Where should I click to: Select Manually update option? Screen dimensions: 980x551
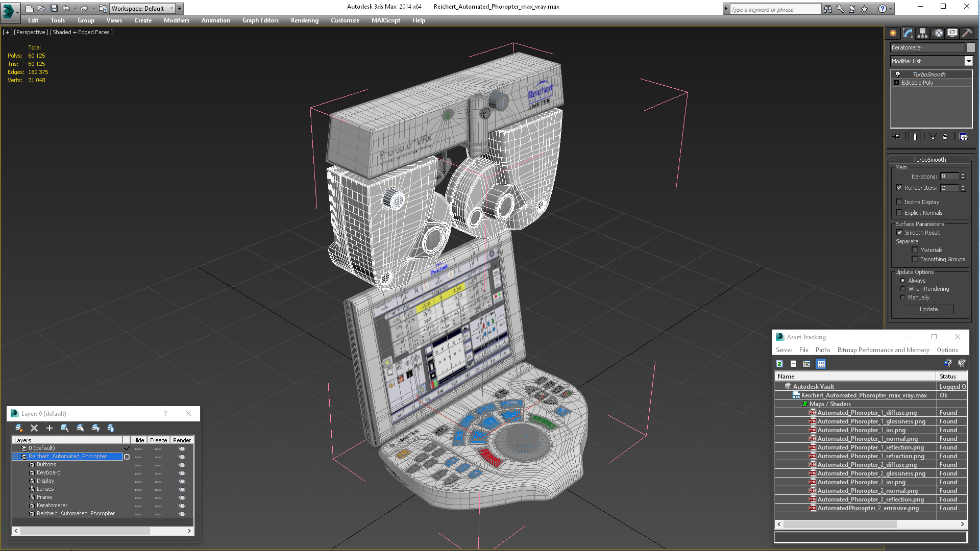click(x=902, y=297)
